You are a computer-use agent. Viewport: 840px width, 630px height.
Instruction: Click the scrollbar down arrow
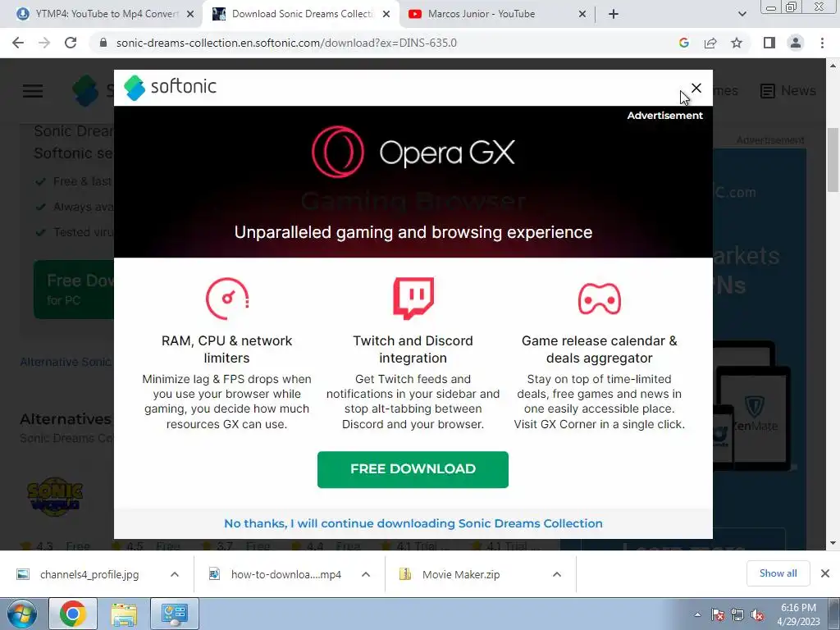point(833,543)
